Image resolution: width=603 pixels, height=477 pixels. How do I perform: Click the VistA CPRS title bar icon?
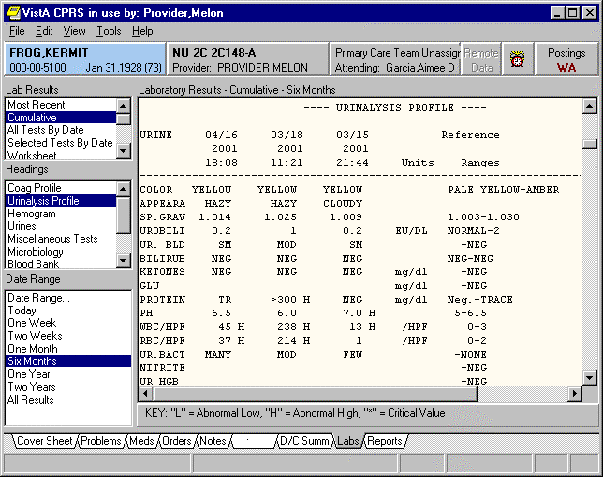pos(12,11)
